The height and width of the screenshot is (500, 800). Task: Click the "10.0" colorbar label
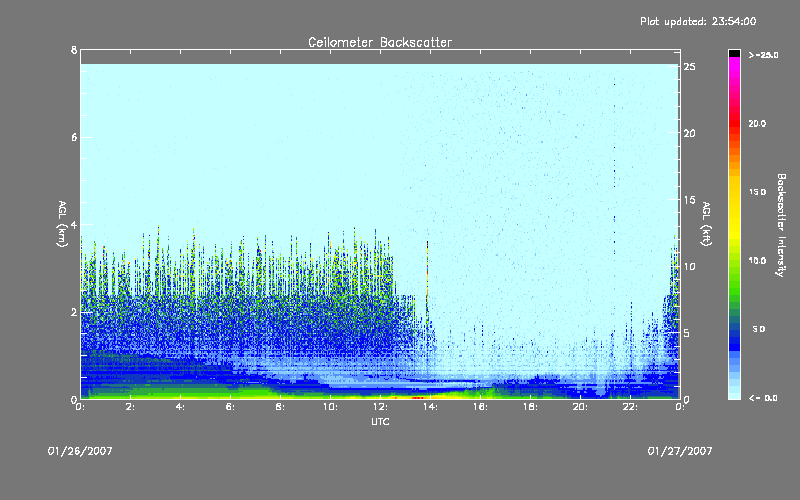point(757,261)
